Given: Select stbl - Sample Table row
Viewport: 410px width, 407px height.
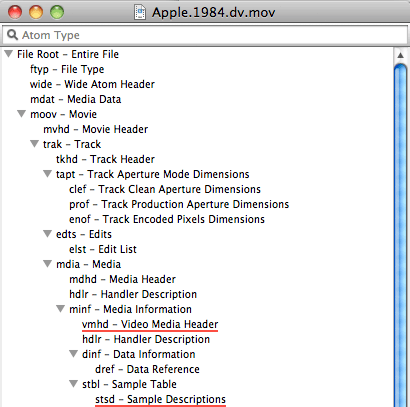Looking at the screenshot, I should (129, 384).
